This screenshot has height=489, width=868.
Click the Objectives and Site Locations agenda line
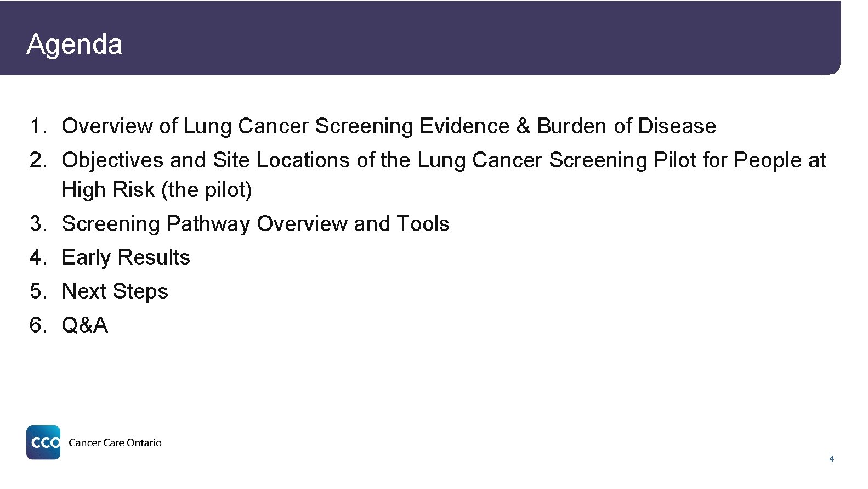443,160
